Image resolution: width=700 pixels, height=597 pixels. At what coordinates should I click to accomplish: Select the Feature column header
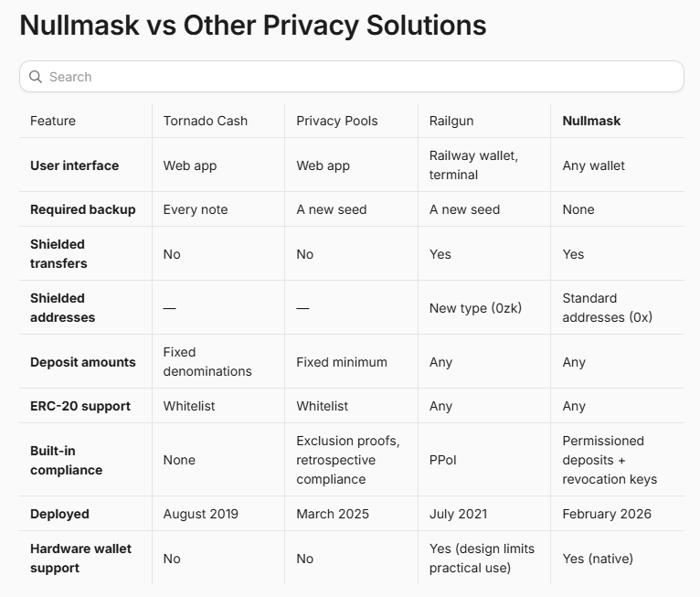pos(53,121)
